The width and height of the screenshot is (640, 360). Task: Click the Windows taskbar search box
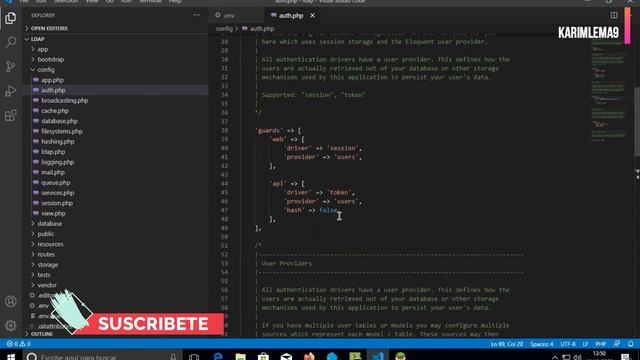pos(102,357)
